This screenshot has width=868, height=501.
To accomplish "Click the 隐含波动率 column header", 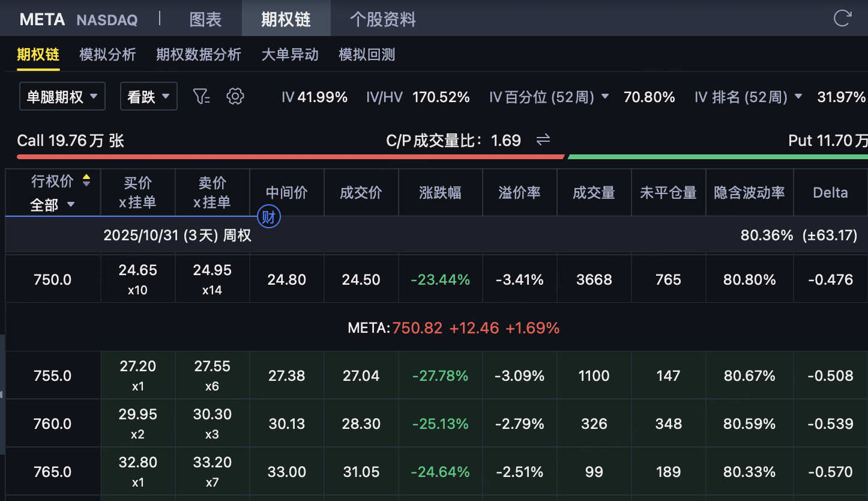I will point(749,193).
